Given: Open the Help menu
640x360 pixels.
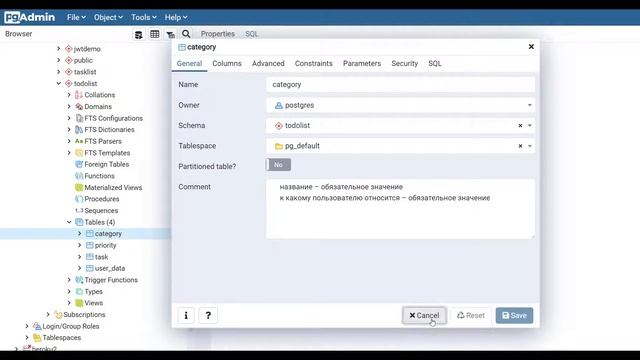Looking at the screenshot, I should click(x=176, y=18).
